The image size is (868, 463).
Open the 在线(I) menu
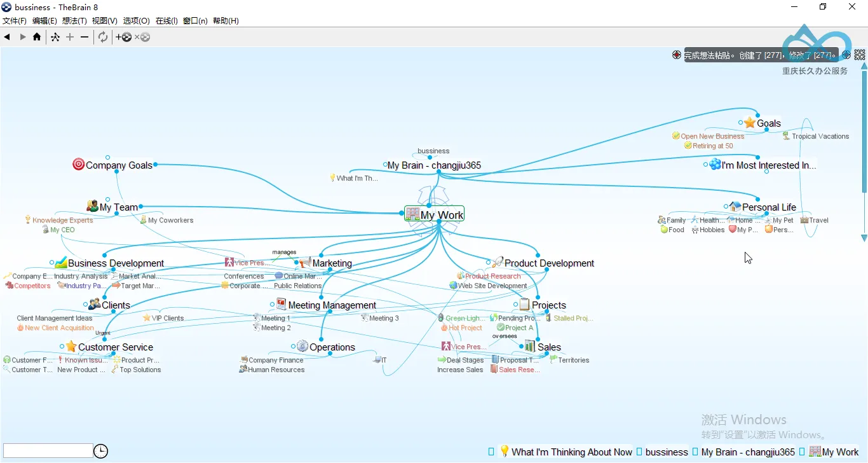(x=166, y=21)
